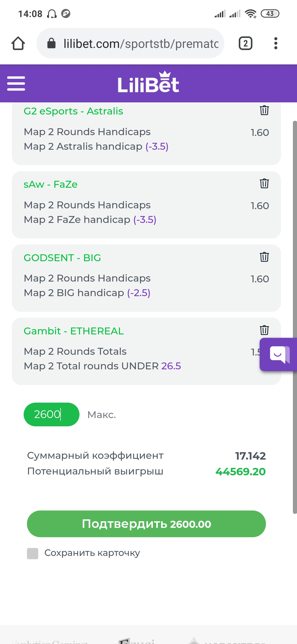297x644 pixels.
Task: Open the hamburger menu in LiliBet header
Action: point(16,83)
